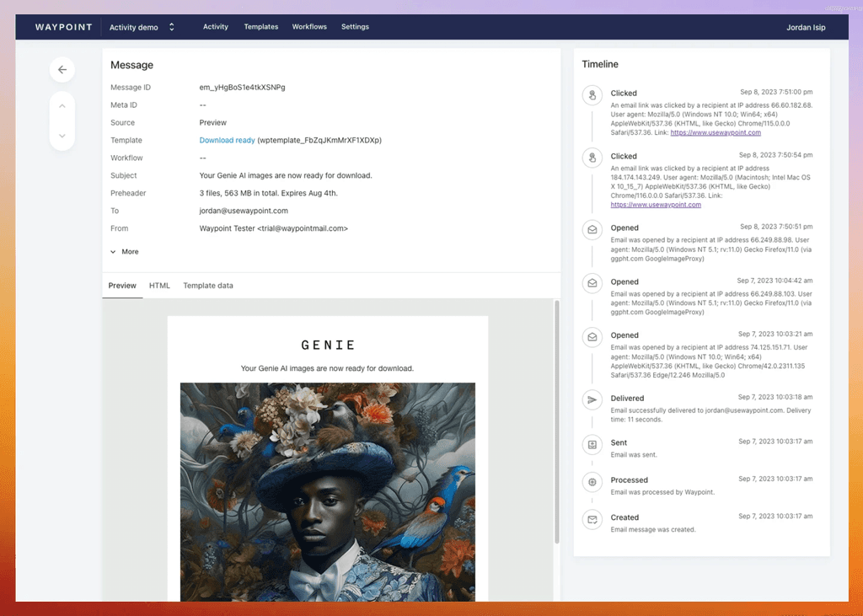Click the envelope icon beside the Opened event
The image size is (863, 616).
coord(592,228)
